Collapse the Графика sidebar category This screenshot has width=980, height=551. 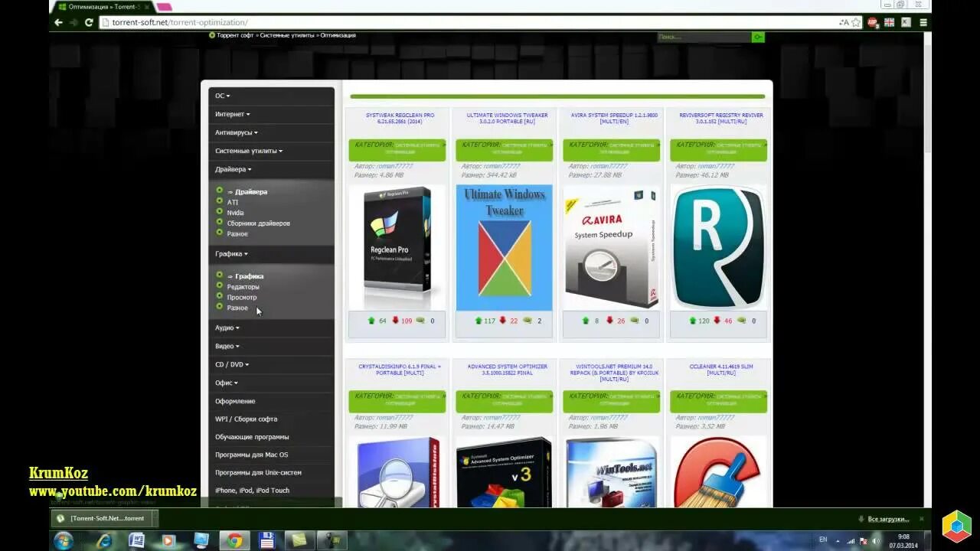click(x=271, y=253)
